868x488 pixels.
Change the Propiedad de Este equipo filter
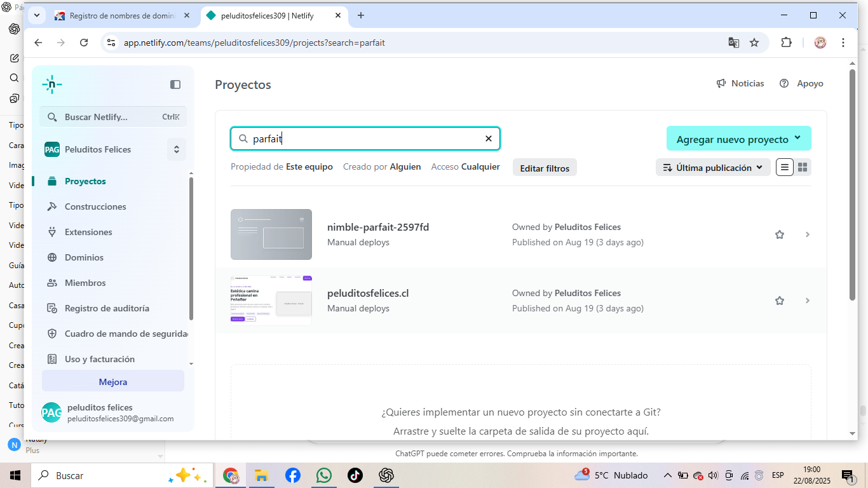click(281, 166)
